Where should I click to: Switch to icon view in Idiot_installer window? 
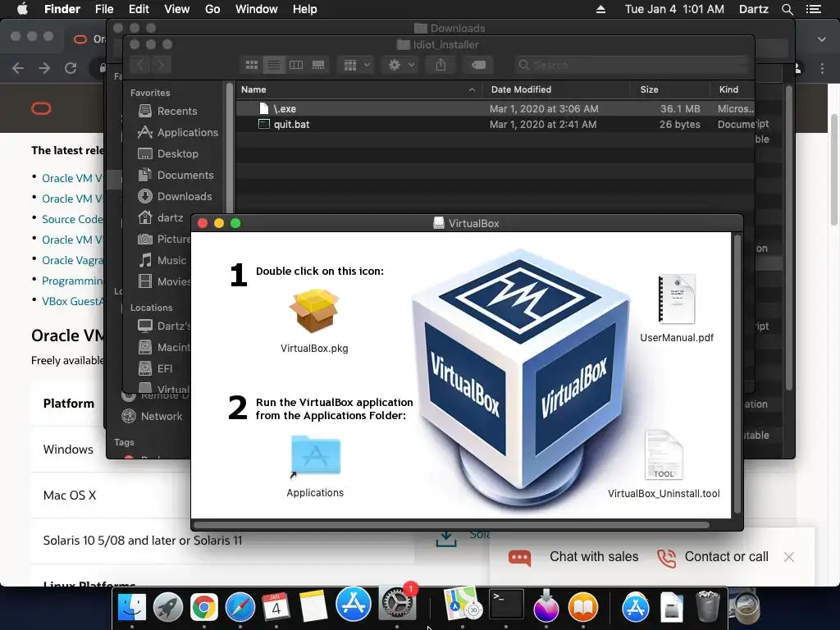point(252,65)
